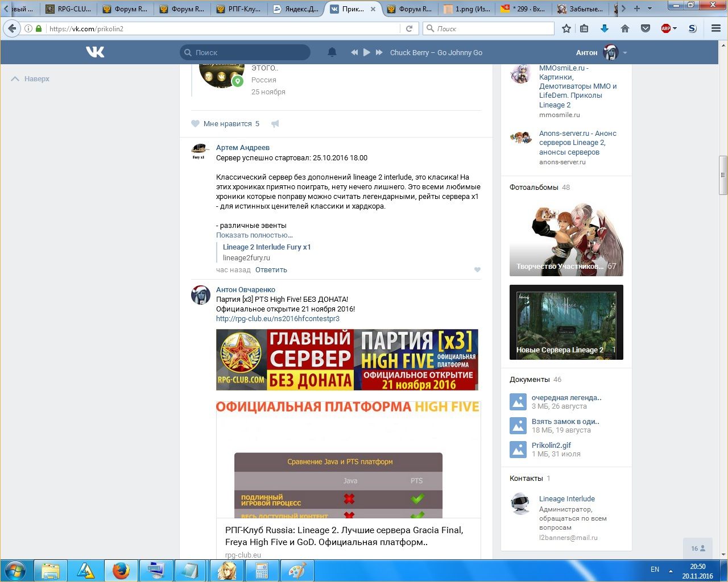Launch Firefox from Windows taskbar
This screenshot has height=582, width=728.
pyautogui.click(x=121, y=570)
